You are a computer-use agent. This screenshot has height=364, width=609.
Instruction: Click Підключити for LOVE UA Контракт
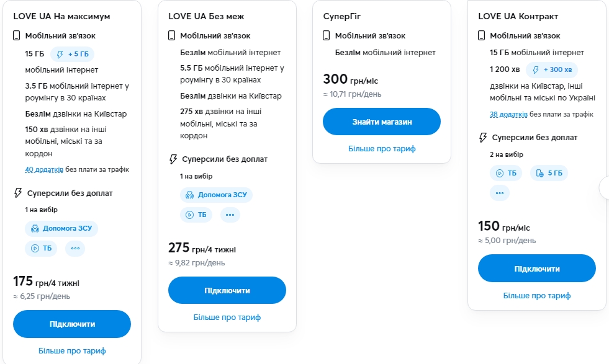click(x=537, y=269)
